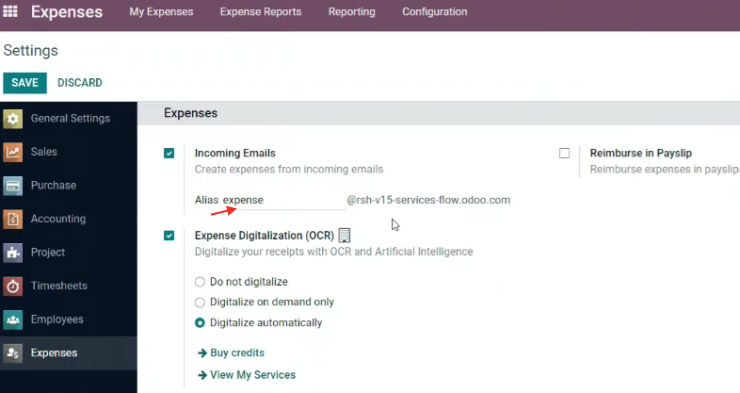The width and height of the screenshot is (740, 393).
Task: Select the Project puzzle icon
Action: (x=13, y=252)
